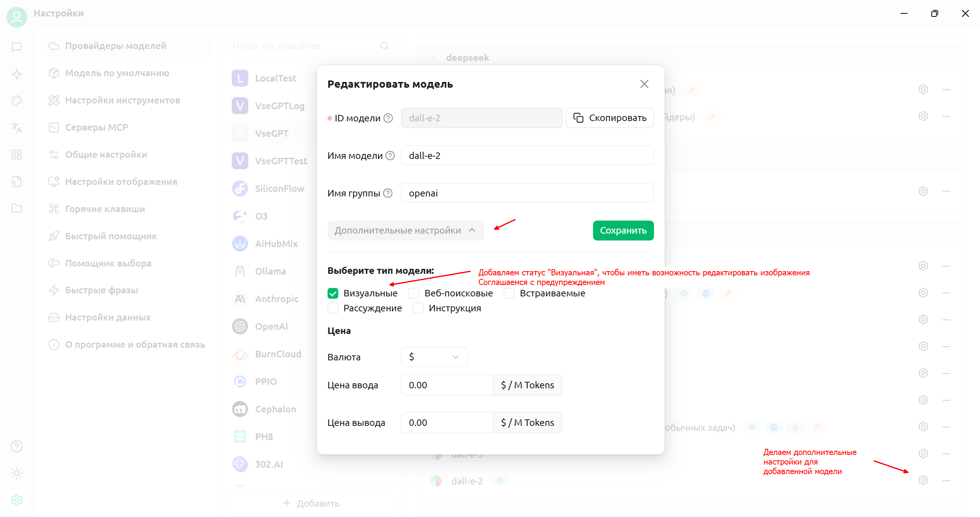Click the Имя группы input field
This screenshot has width=980, height=517.
point(528,193)
